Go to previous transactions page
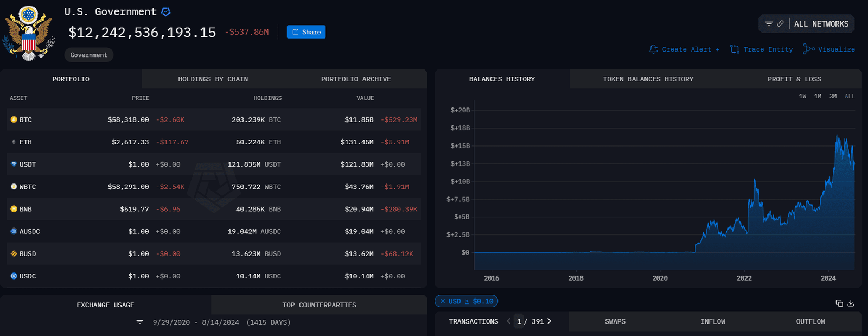868x336 pixels. [x=508, y=321]
